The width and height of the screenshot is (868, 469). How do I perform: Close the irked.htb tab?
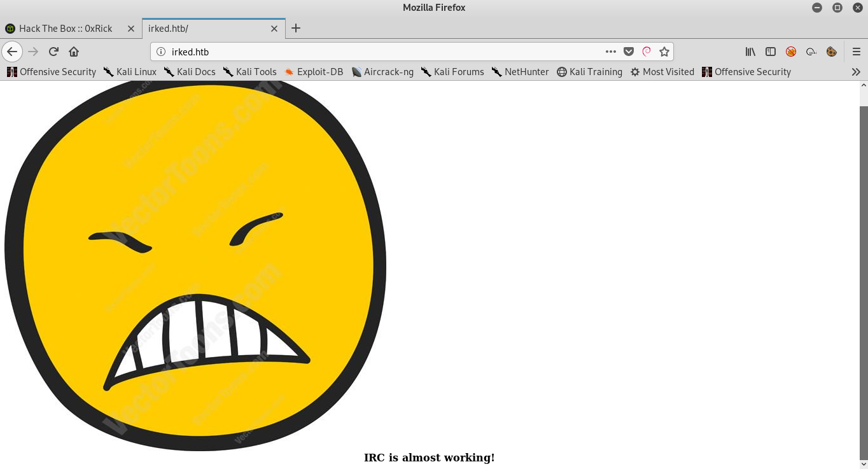point(274,29)
